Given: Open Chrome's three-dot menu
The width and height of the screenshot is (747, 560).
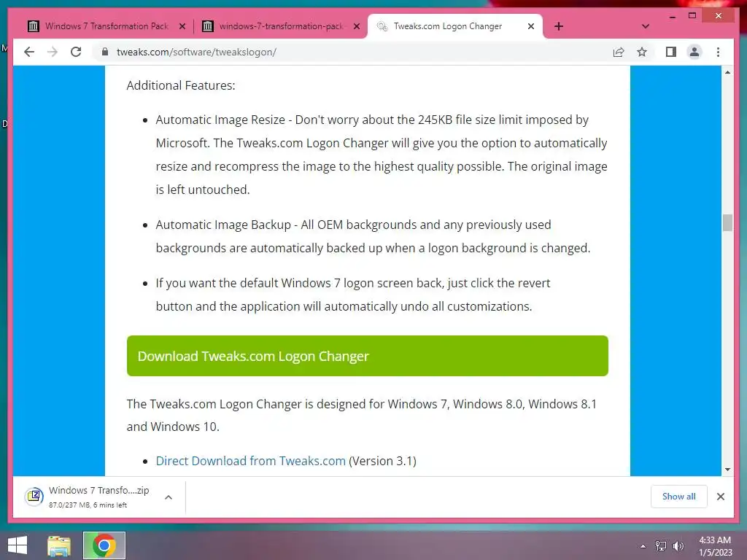Looking at the screenshot, I should pos(718,52).
